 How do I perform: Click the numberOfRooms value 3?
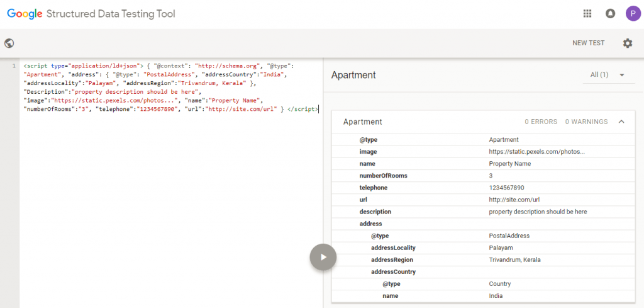[491, 176]
